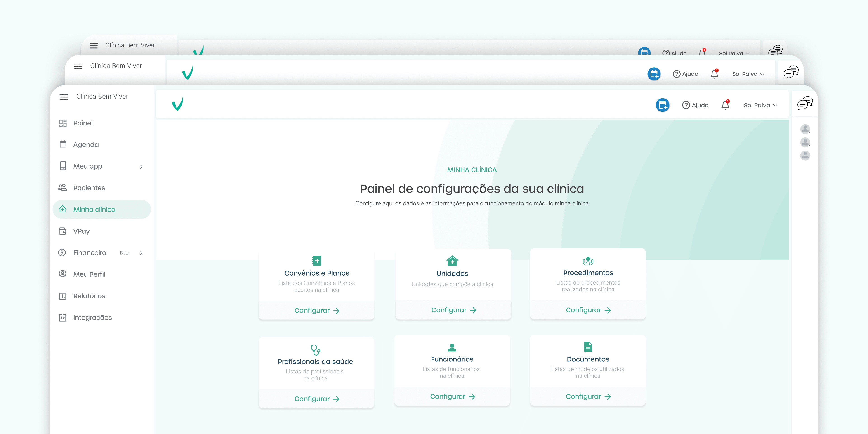Open hamburger menu in the rearmost window

click(94, 45)
